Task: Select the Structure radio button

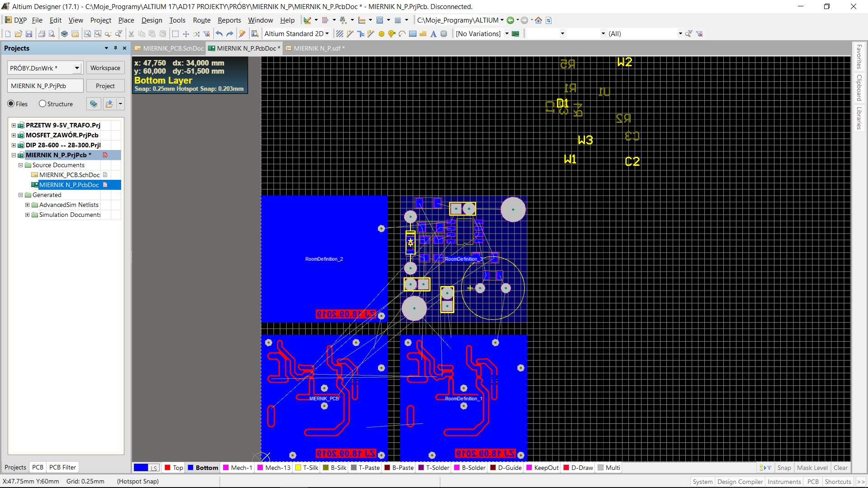Action: (x=42, y=104)
